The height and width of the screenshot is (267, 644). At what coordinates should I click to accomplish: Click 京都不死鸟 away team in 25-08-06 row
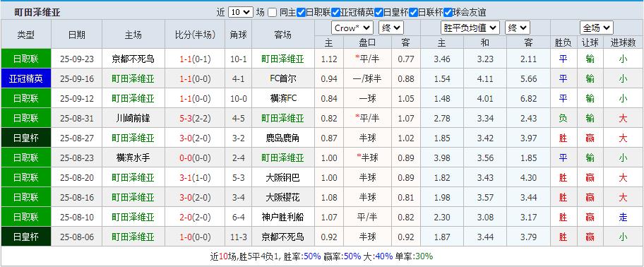point(283,237)
